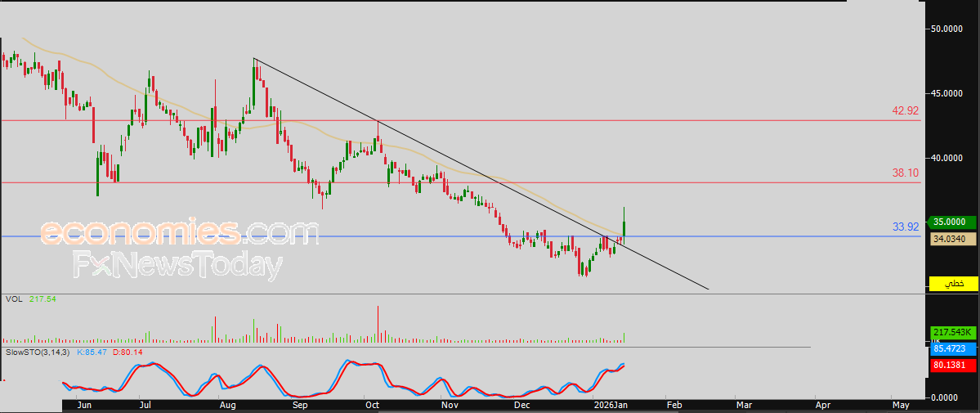Click the latest tall green candlestick
Viewport: 980px width, 413px height.
click(624, 227)
